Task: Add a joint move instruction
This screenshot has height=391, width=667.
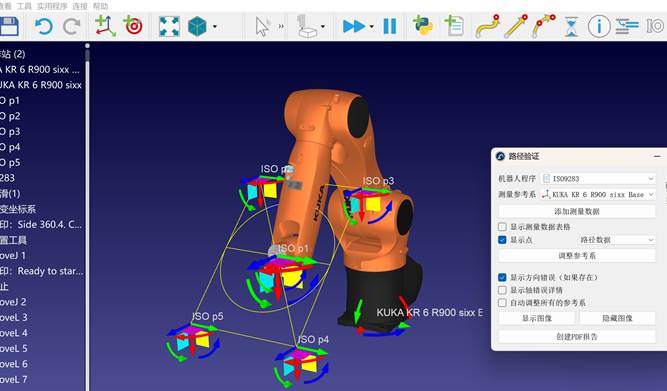Action: click(x=487, y=26)
